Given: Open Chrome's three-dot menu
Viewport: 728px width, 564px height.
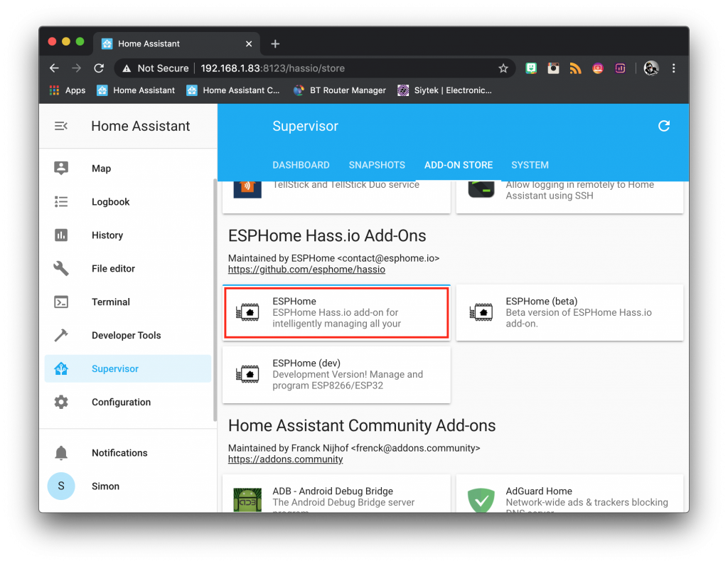Looking at the screenshot, I should pos(674,68).
